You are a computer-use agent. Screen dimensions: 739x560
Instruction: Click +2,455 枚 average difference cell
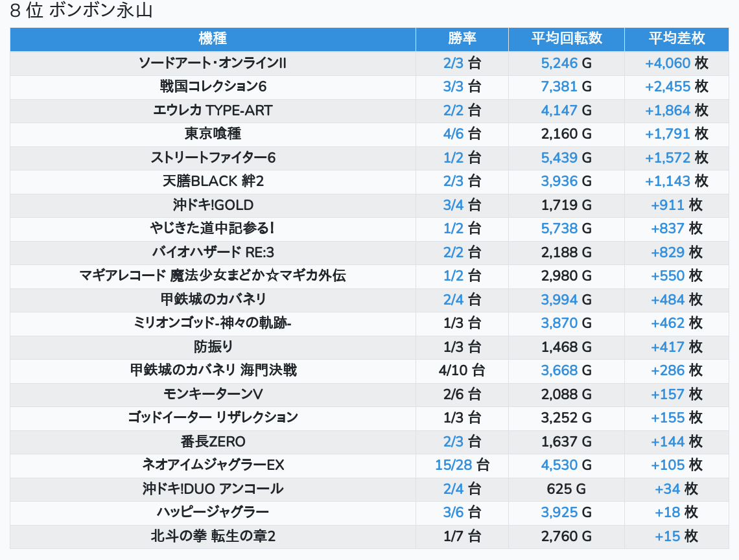point(676,87)
